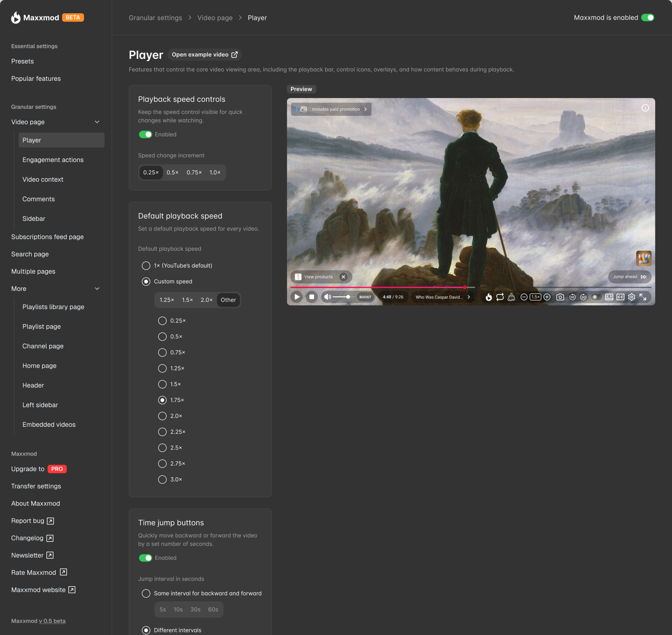
Task: Select the 1× YouTube's default speed option
Action: pos(146,266)
